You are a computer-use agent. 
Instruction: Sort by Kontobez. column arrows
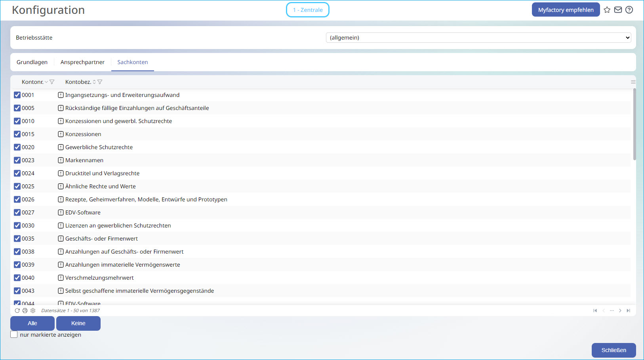coord(94,82)
